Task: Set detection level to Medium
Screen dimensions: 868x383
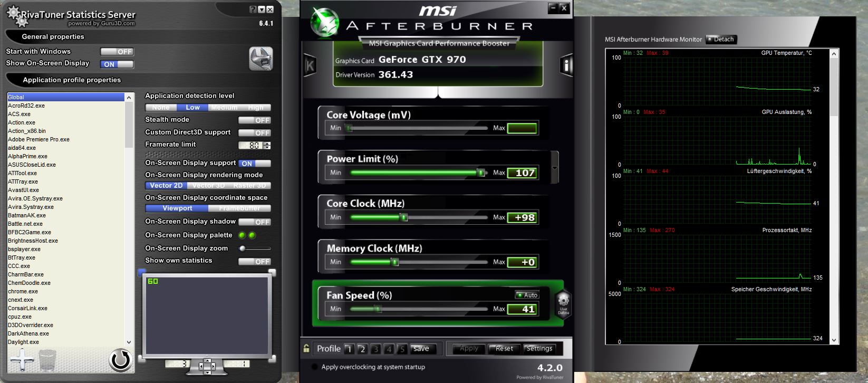Action: coord(224,108)
